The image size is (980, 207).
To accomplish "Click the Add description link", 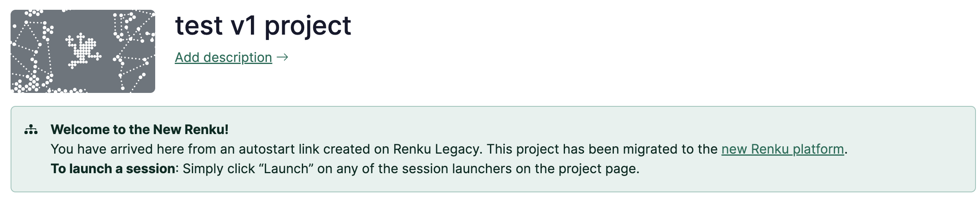I will [x=223, y=57].
